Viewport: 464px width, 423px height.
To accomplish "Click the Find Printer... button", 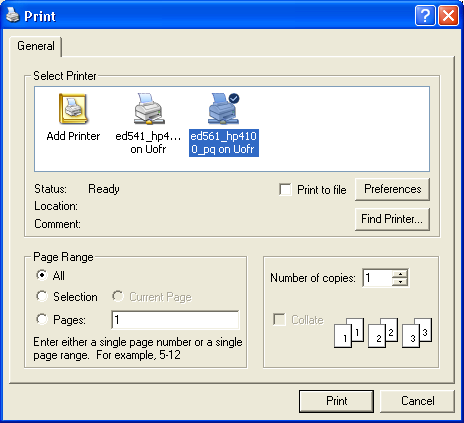I will pos(392,219).
